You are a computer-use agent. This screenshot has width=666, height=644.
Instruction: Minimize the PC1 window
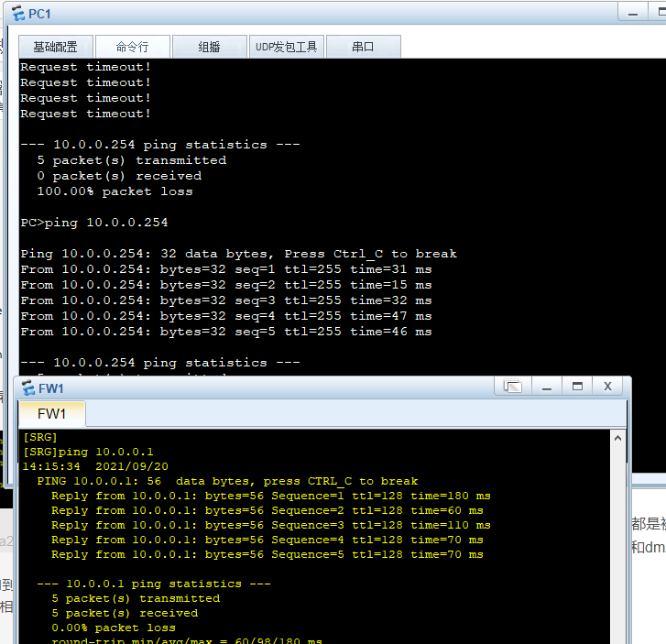pos(633,13)
